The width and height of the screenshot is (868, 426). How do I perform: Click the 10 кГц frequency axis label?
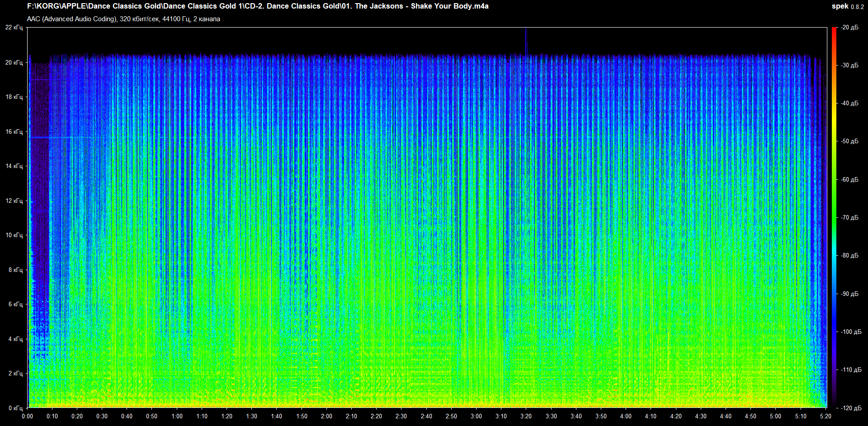pyautogui.click(x=14, y=235)
